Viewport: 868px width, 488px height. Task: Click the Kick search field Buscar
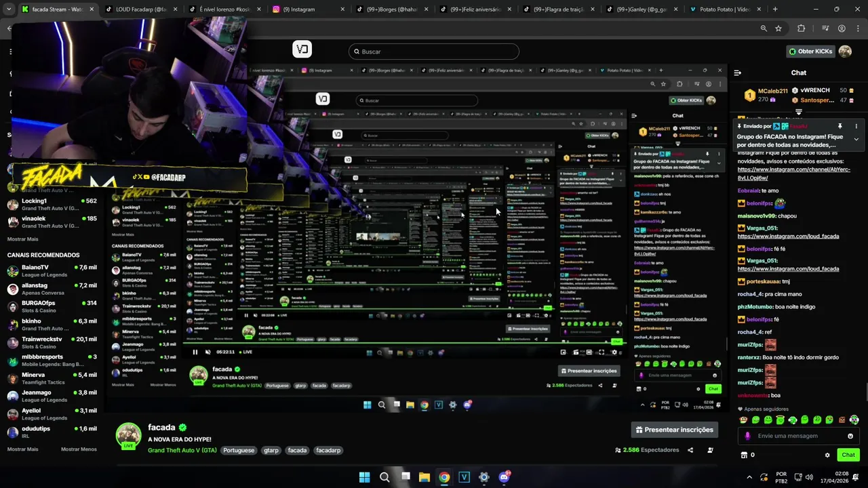(x=434, y=52)
